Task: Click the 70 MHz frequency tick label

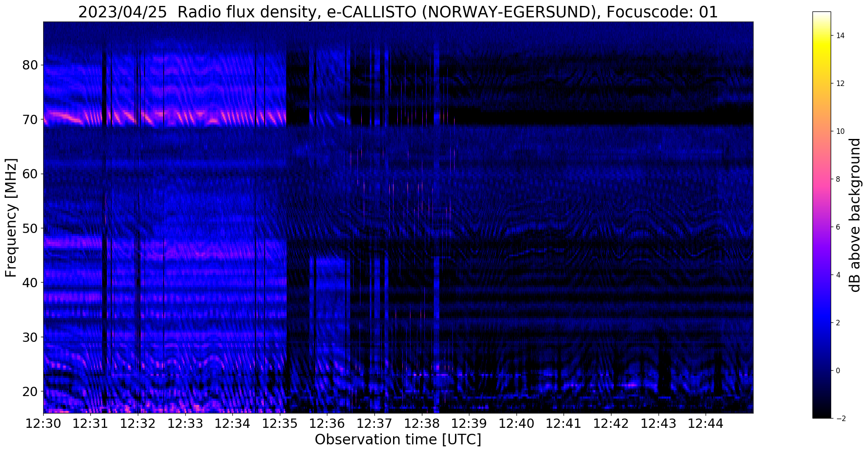Action: point(30,119)
